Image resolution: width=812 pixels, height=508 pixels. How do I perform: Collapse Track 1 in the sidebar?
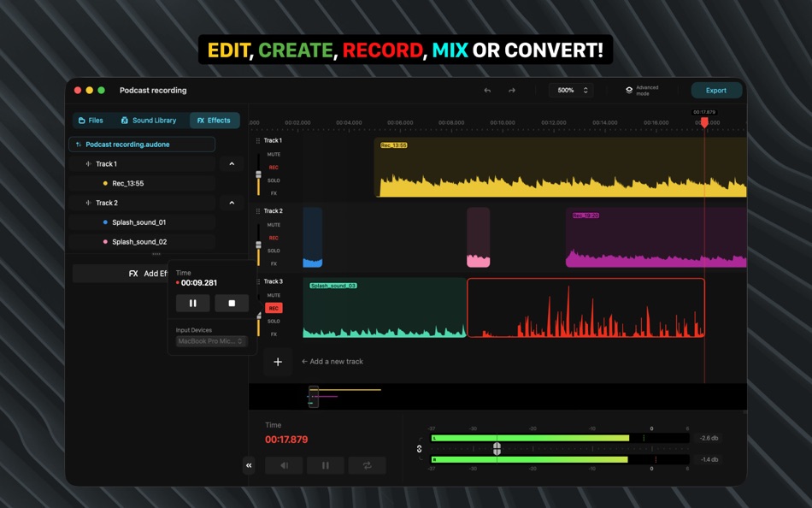point(231,162)
